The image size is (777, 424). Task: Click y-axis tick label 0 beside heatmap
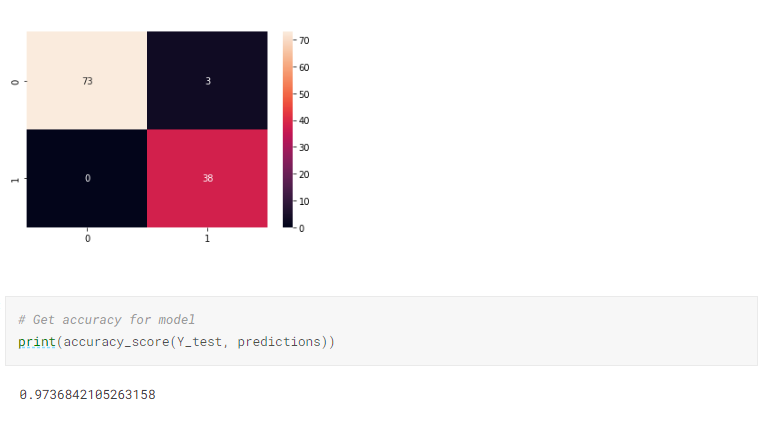coord(14,81)
